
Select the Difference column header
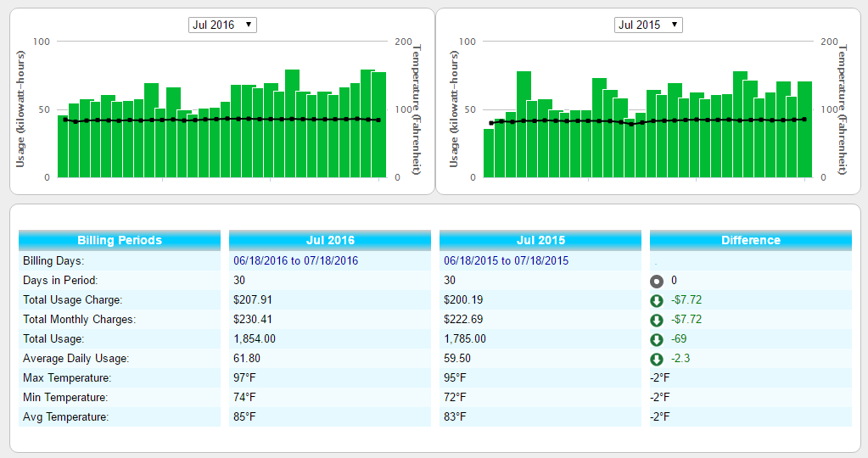(751, 240)
